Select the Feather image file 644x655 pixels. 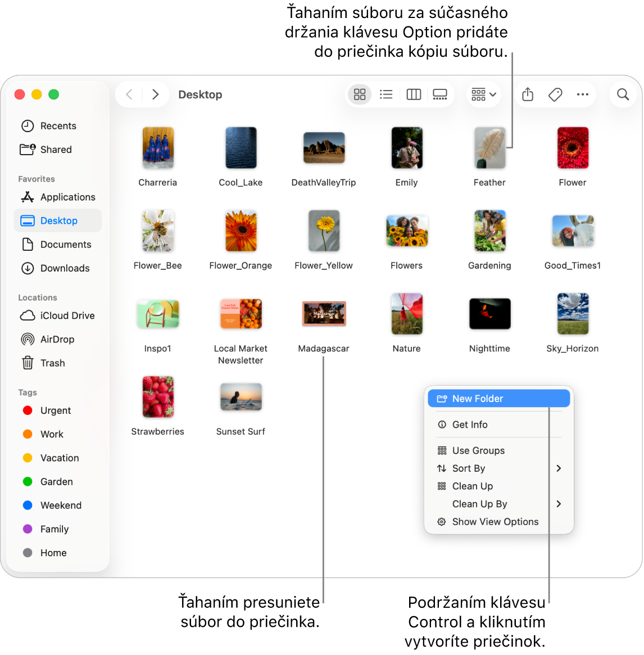click(x=490, y=148)
